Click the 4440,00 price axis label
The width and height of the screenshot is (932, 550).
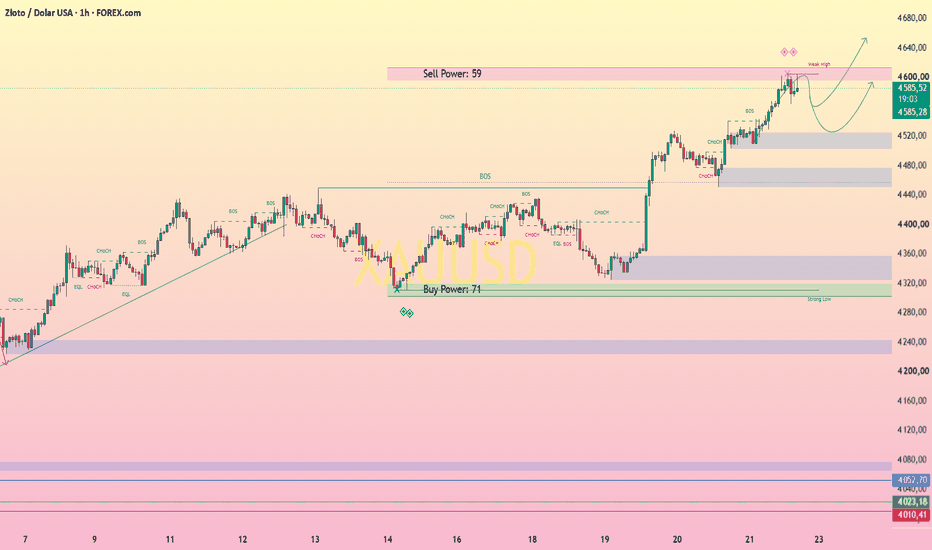coord(912,194)
